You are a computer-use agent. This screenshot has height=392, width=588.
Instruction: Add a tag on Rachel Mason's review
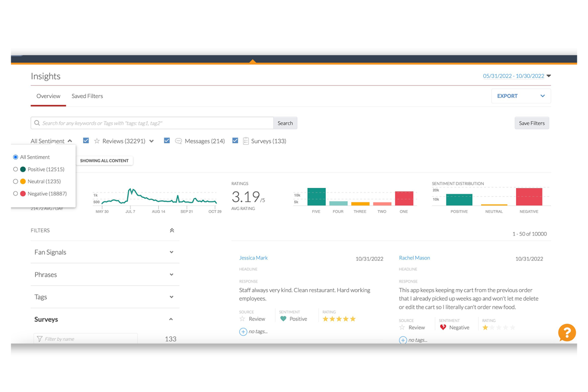(402, 340)
